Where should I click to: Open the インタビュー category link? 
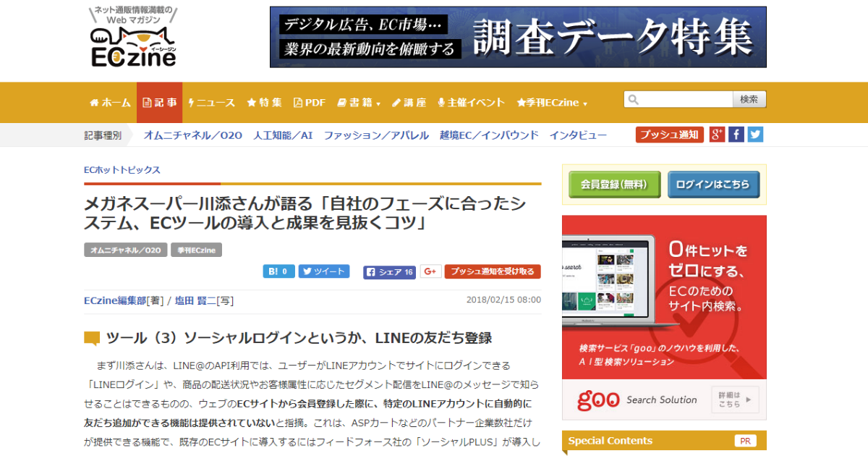[x=578, y=135]
